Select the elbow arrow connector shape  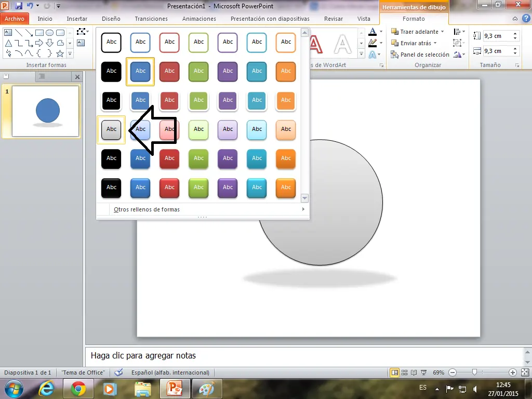pos(29,43)
